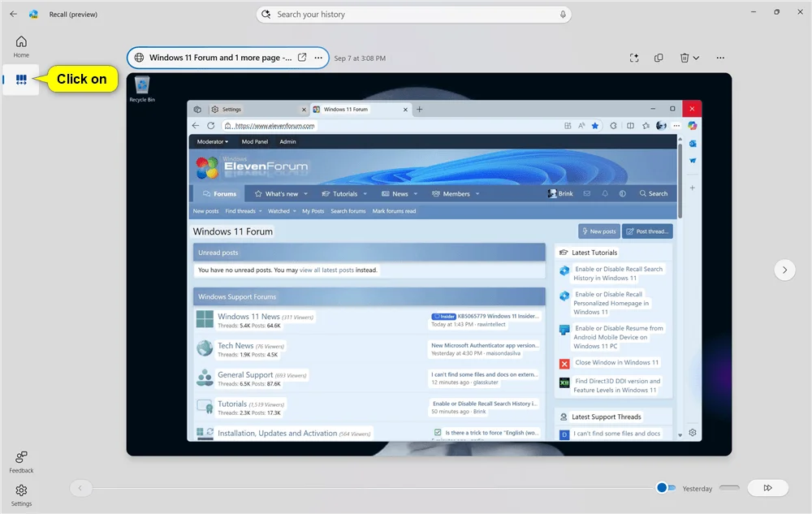Select the Yesterday timeline segment
Viewport: 812px width, 514px height.
(729, 487)
